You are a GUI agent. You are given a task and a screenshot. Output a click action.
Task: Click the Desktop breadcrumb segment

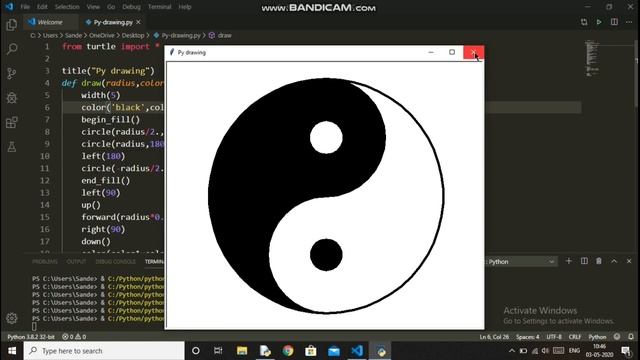coord(133,36)
